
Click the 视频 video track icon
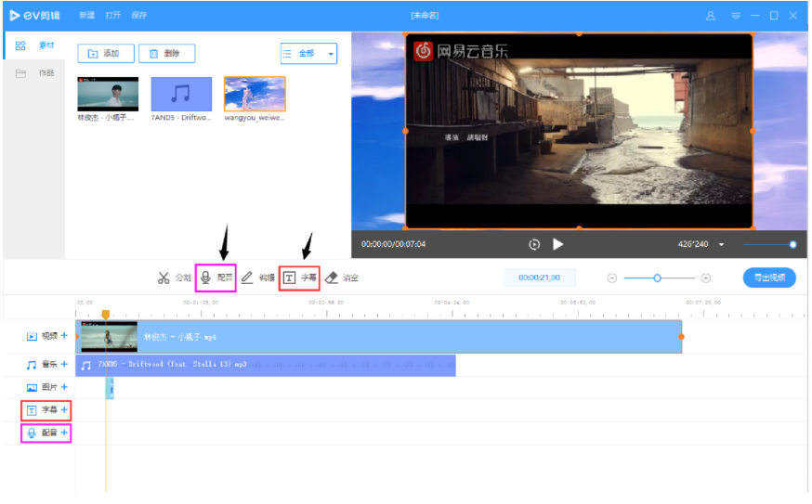[32, 336]
